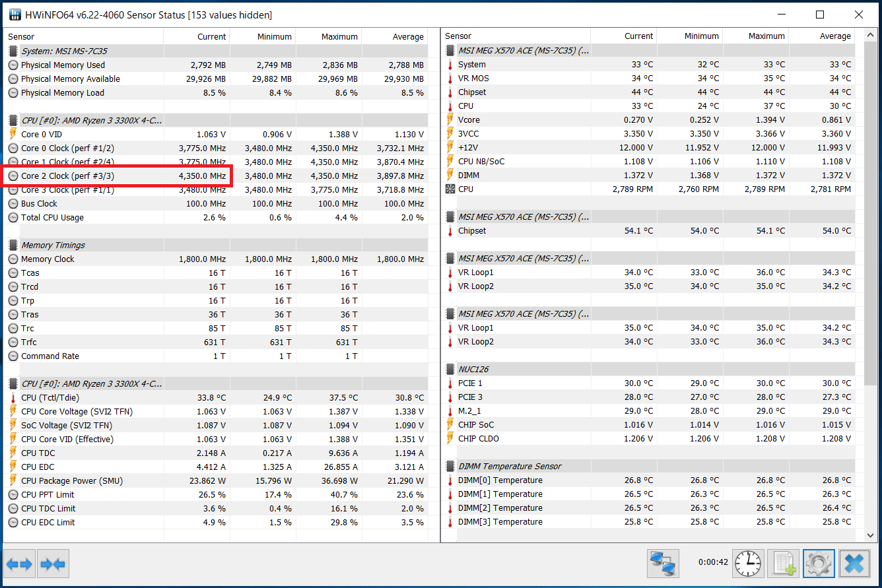Click the left pane Sensor column header

point(84,37)
